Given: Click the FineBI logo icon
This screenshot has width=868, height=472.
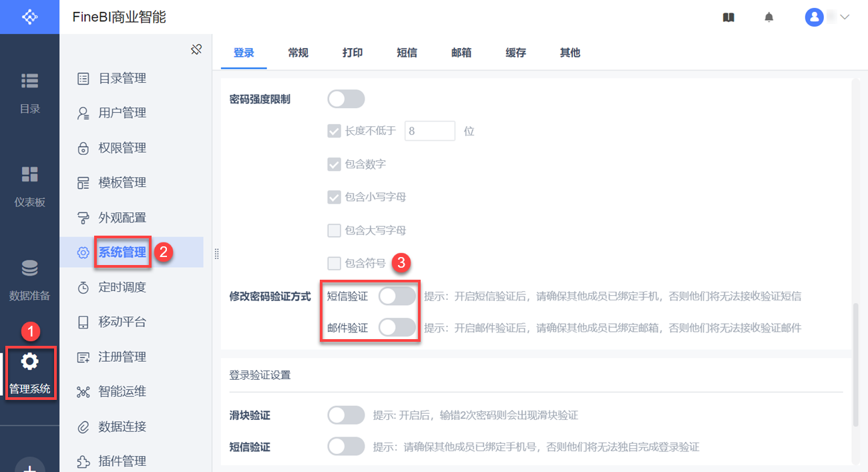Looking at the screenshot, I should [29, 17].
